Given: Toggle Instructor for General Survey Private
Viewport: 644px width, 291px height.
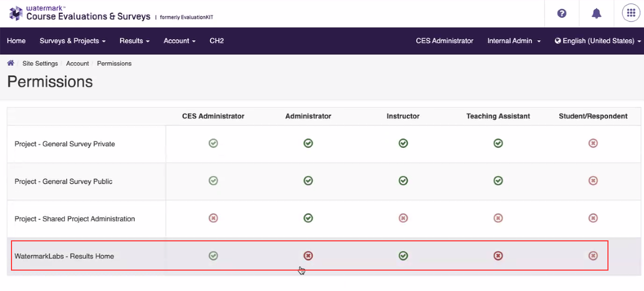Looking at the screenshot, I should click(403, 143).
